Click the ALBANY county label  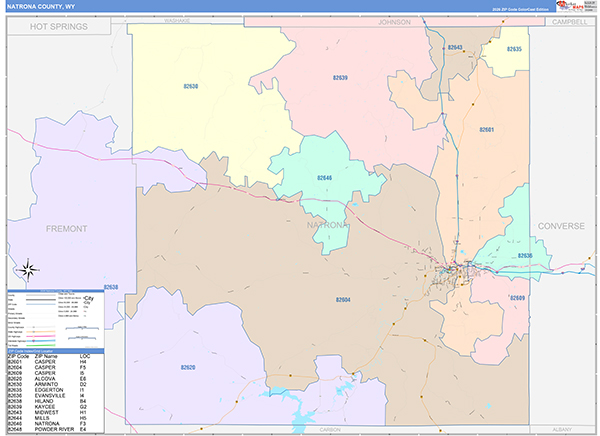(562, 429)
